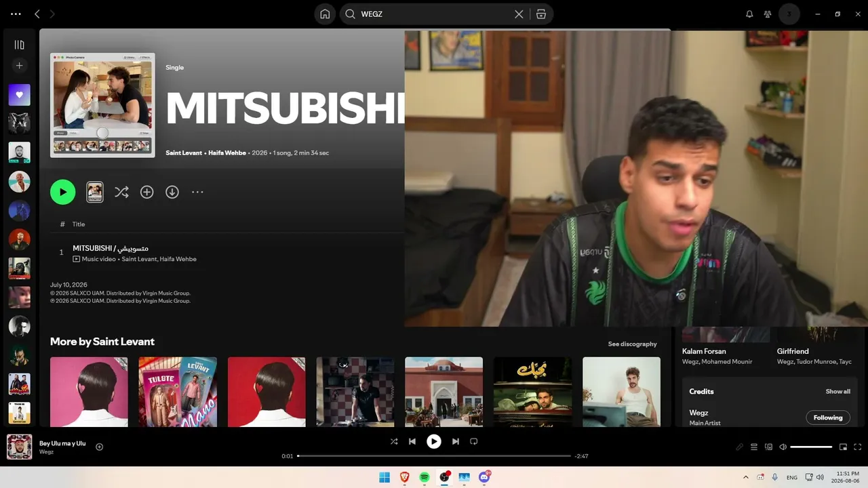Open See discography link
Screen dimensions: 868x488
tap(632, 344)
